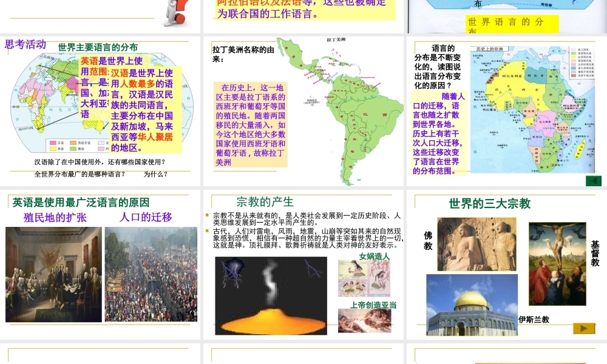Click the colonial meeting painting image
607x364 pixels.
pos(53,274)
